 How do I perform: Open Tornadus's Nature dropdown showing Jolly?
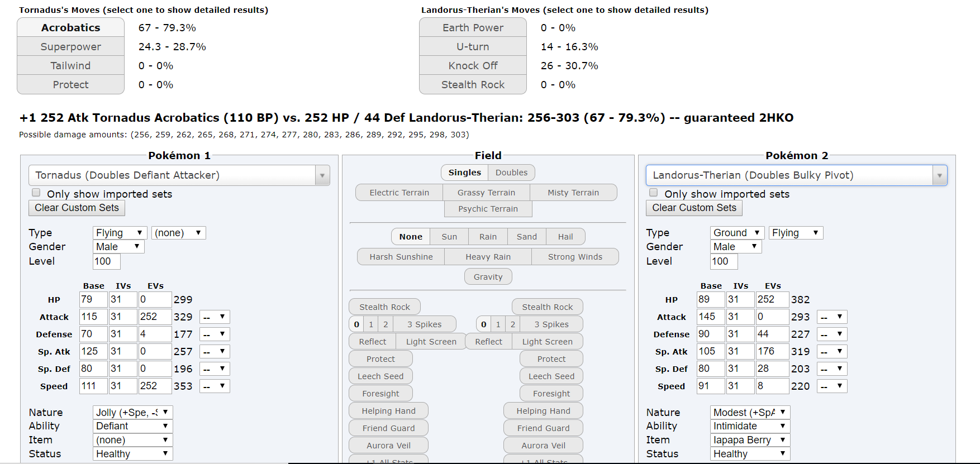(x=133, y=413)
